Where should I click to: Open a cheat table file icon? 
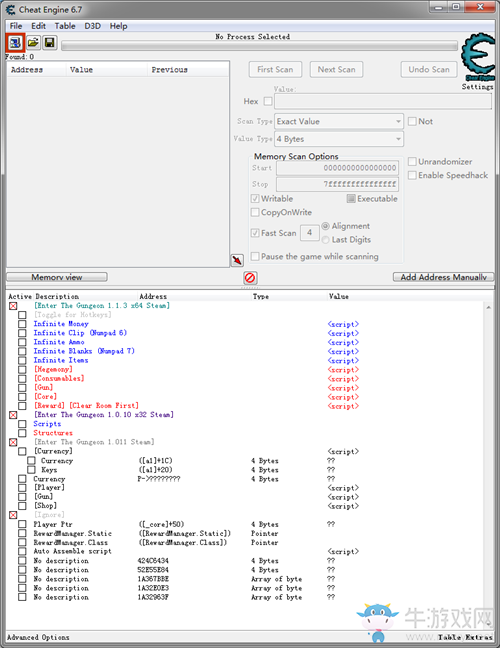click(x=33, y=43)
